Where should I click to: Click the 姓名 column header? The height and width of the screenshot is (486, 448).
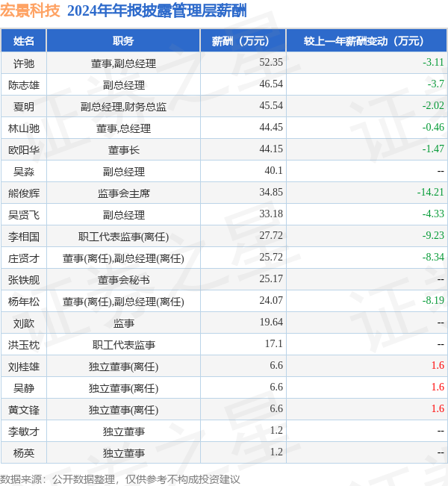(x=24, y=40)
